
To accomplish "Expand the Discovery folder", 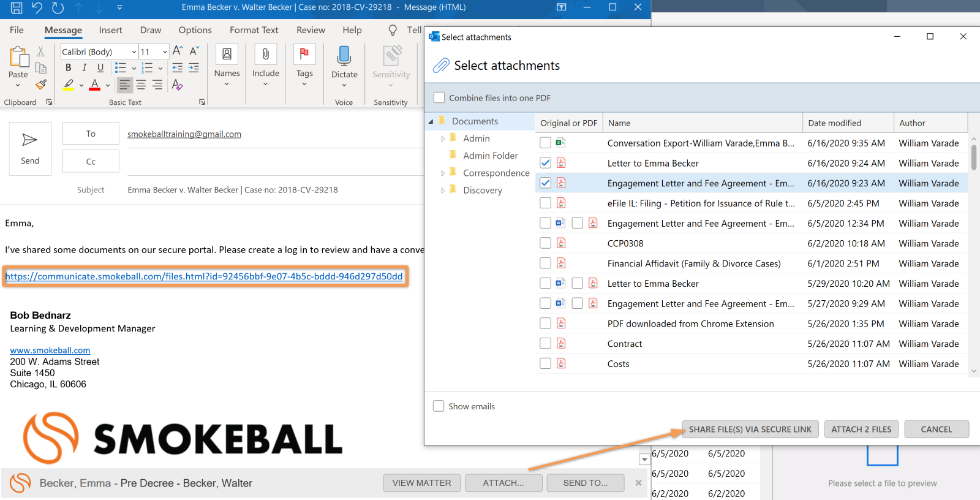I will tap(443, 190).
